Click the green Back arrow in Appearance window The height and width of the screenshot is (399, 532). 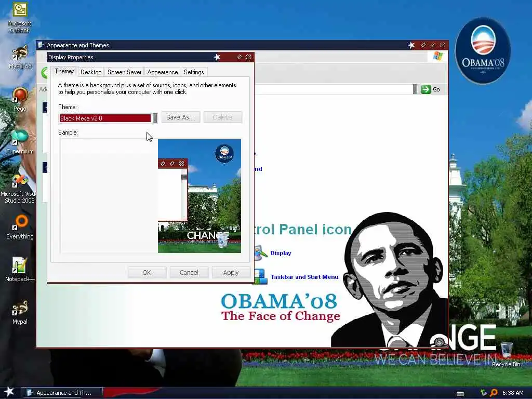click(x=45, y=73)
